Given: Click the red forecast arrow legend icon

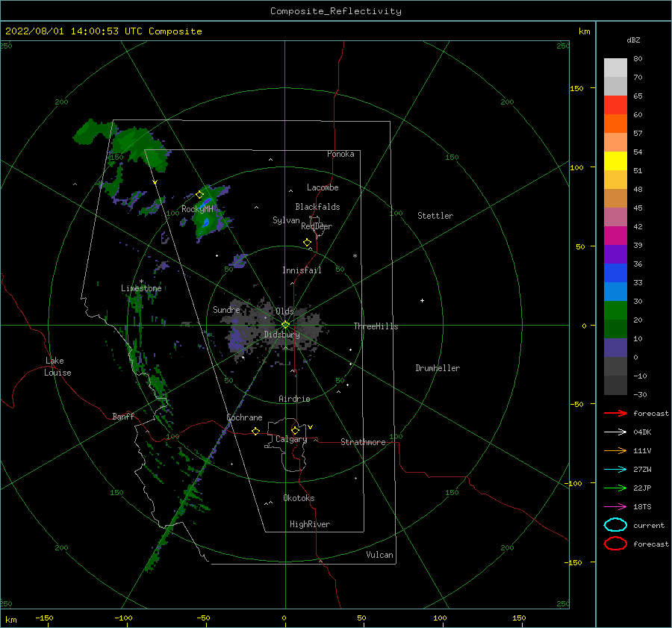Looking at the screenshot, I should (615, 413).
